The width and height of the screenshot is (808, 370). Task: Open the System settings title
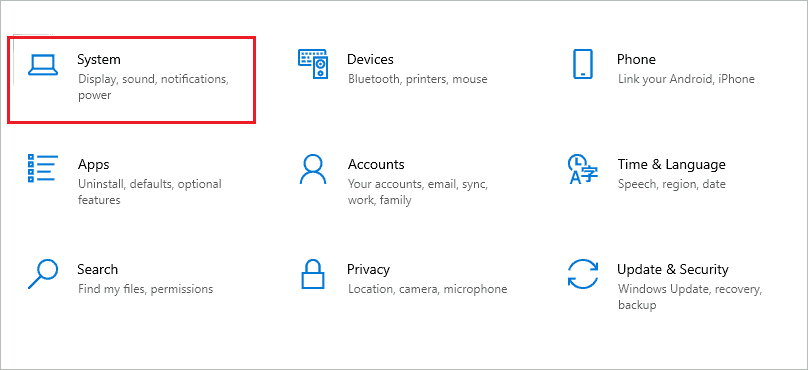99,60
